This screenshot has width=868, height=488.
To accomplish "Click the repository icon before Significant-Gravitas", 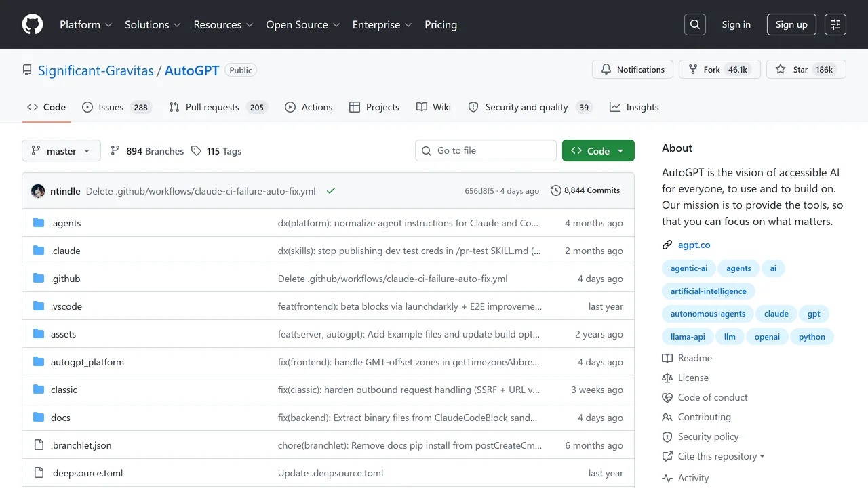I will pyautogui.click(x=27, y=70).
